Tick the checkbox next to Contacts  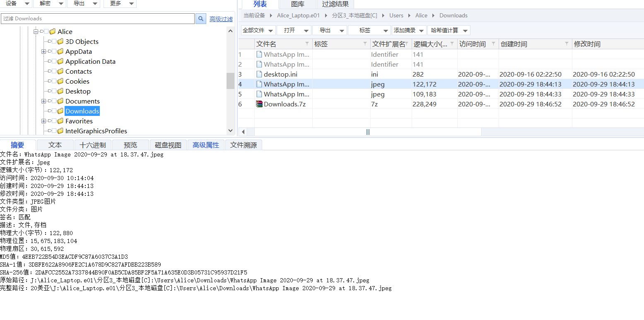(x=54, y=71)
